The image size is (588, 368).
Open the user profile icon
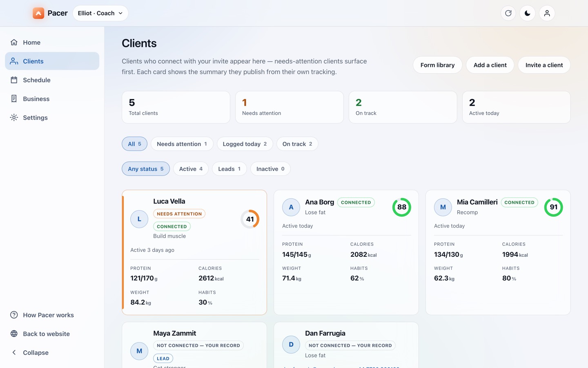(x=547, y=13)
